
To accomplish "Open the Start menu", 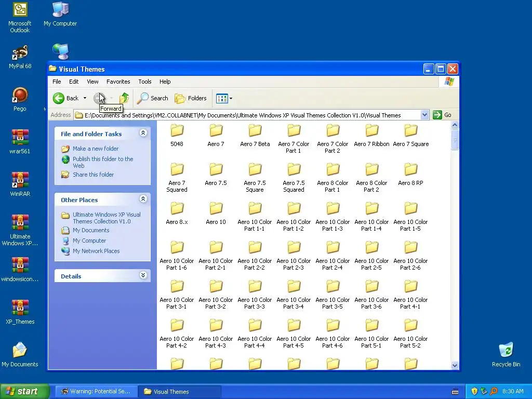I will [25, 392].
